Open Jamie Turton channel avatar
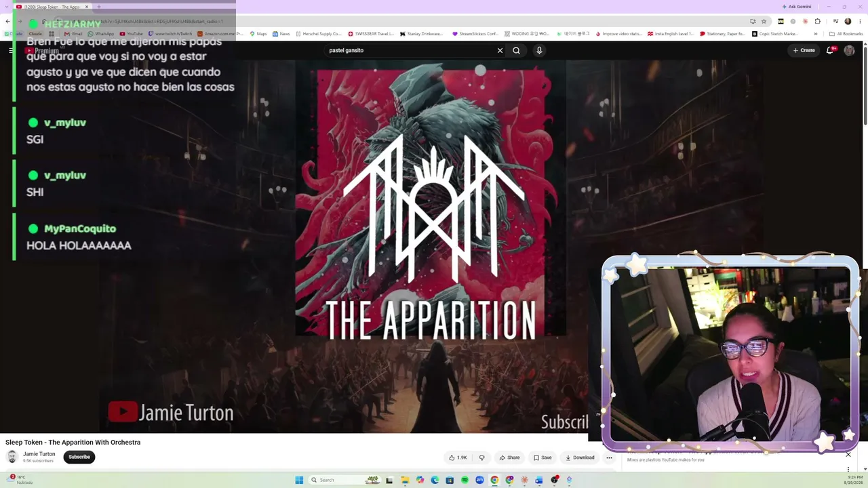Viewport: 868px width, 488px height. pos(12,457)
